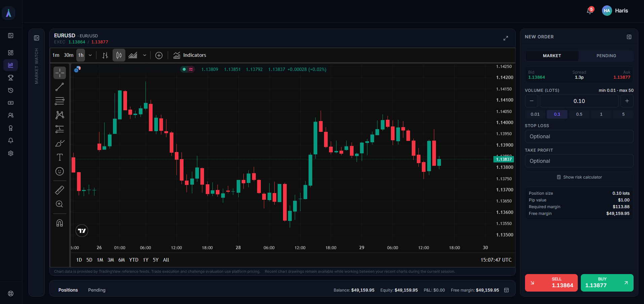Open the emoji icons tool

pyautogui.click(x=60, y=172)
